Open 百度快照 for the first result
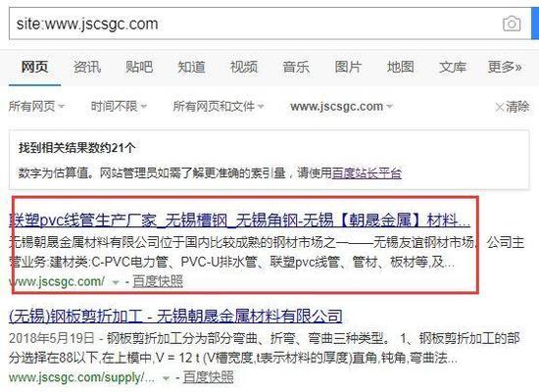This screenshot has width=539, height=392. (158, 281)
